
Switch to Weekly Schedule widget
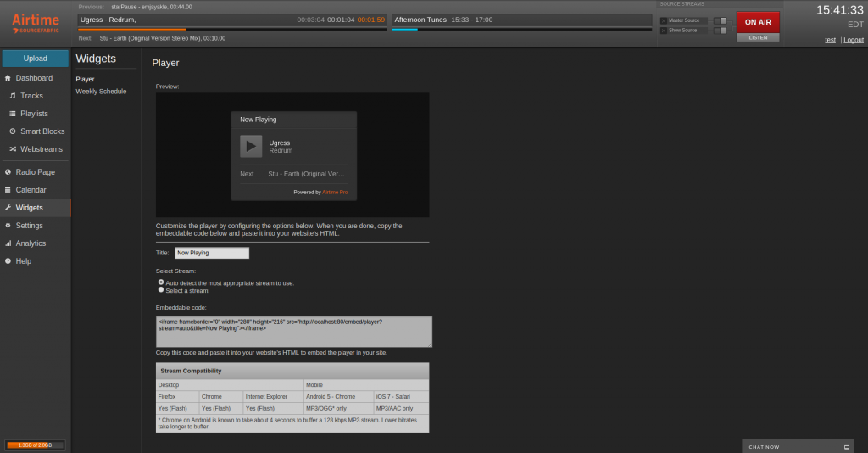102,92
